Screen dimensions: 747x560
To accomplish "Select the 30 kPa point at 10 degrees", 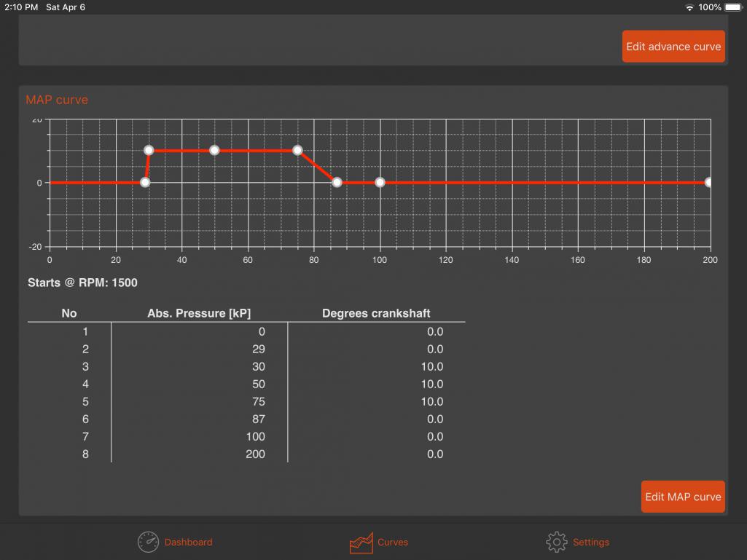I will [x=149, y=150].
